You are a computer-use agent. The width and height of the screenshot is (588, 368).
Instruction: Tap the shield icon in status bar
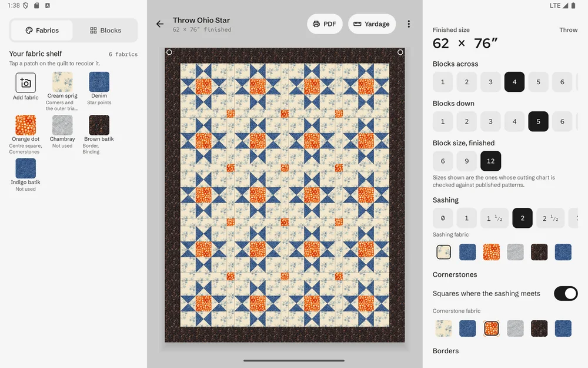click(x=25, y=6)
